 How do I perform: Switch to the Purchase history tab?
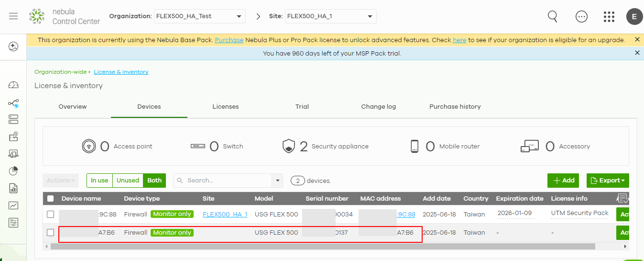tap(455, 106)
